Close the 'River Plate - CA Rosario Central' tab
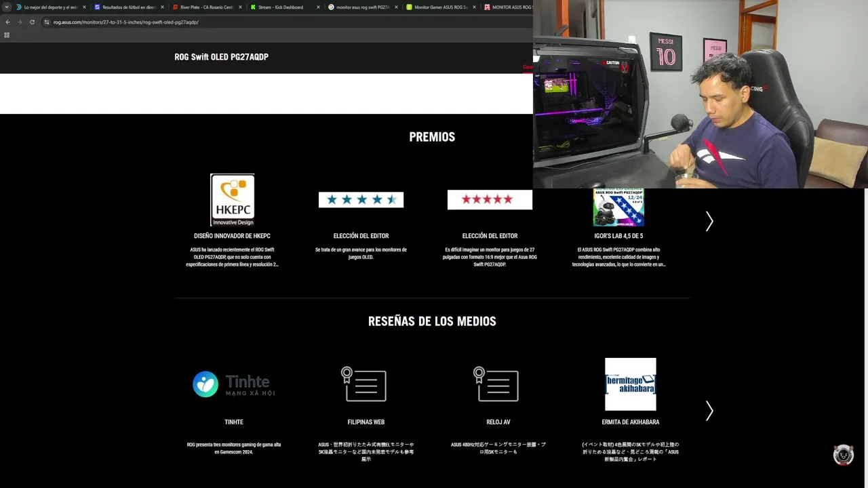 tap(240, 7)
